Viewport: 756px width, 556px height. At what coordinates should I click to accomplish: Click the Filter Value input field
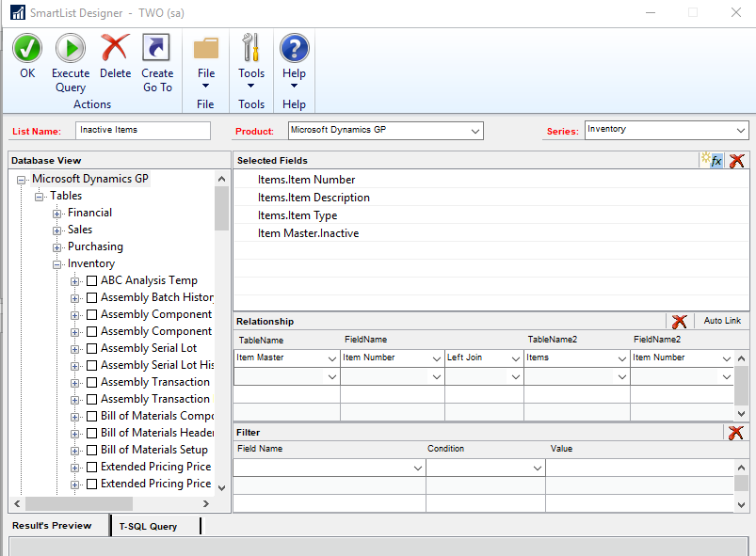coord(639,468)
